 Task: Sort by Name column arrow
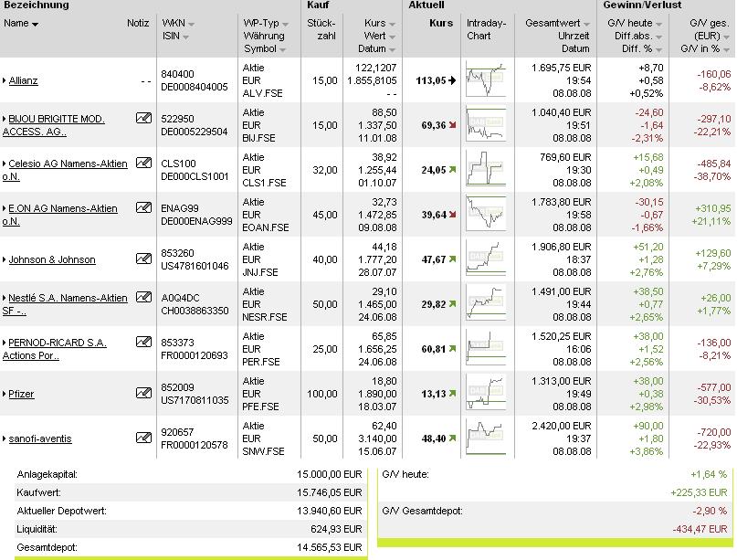tap(35, 24)
